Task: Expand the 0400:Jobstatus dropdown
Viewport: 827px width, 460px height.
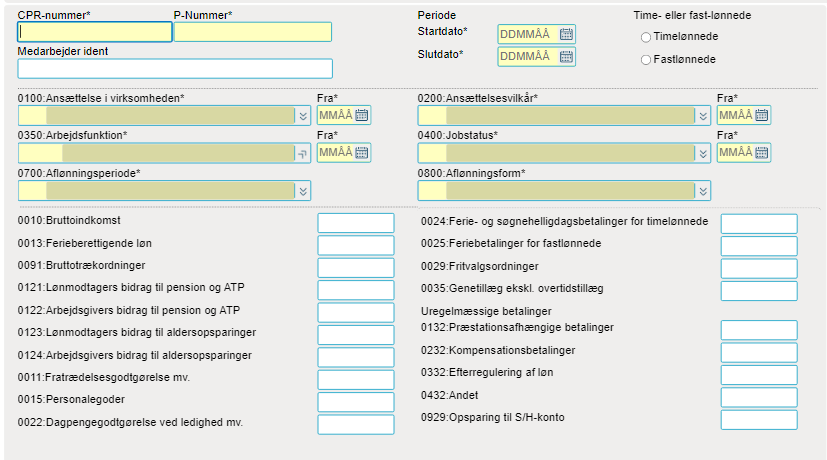Action: tap(703, 154)
